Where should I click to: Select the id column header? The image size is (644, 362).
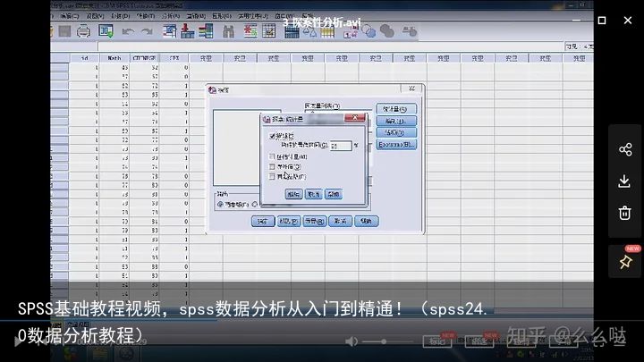click(84, 58)
